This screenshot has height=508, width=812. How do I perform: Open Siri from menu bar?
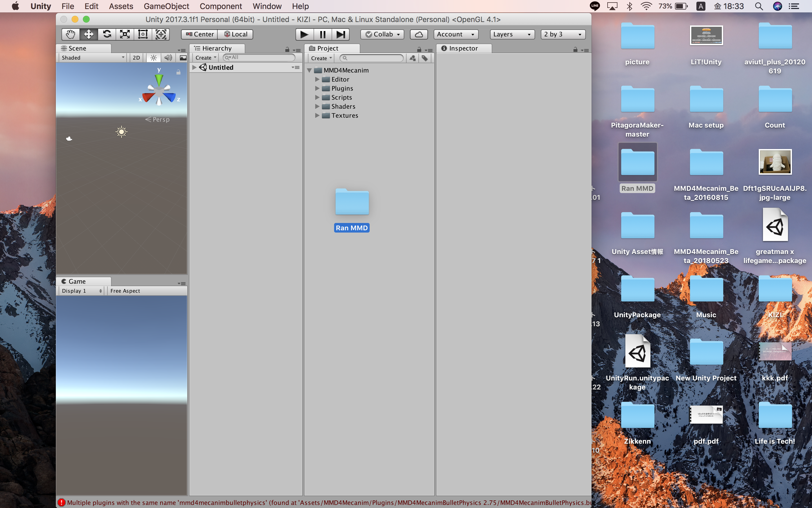pyautogui.click(x=778, y=6)
